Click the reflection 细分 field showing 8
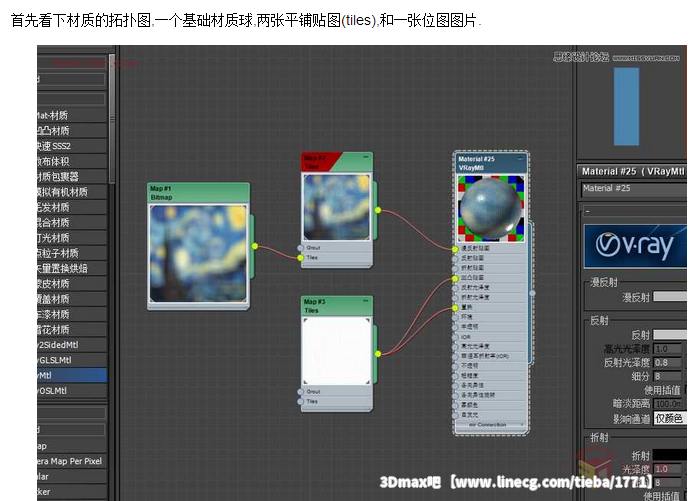The image size is (692, 501). pyautogui.click(x=668, y=377)
